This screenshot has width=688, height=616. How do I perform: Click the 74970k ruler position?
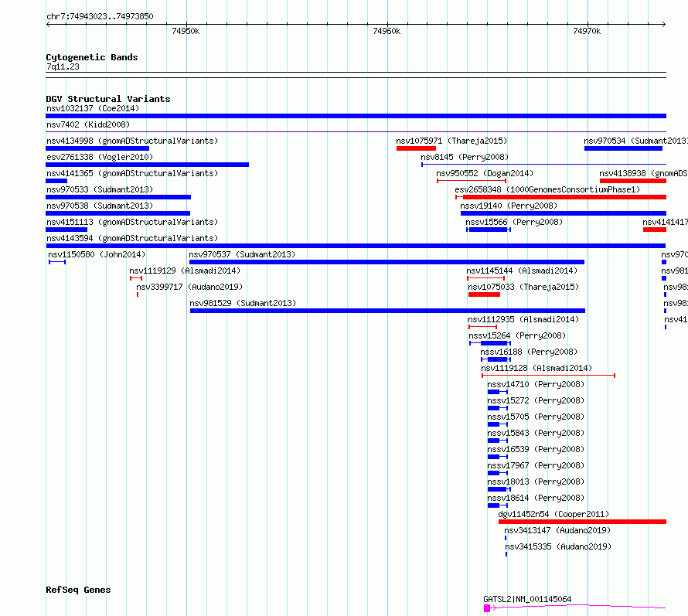coord(587,31)
